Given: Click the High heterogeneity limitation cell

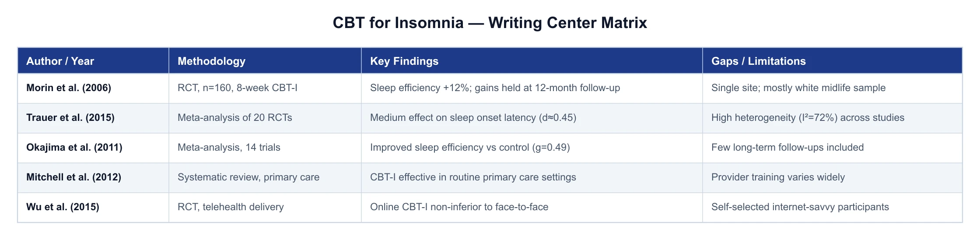Looking at the screenshot, I should pos(832,118).
